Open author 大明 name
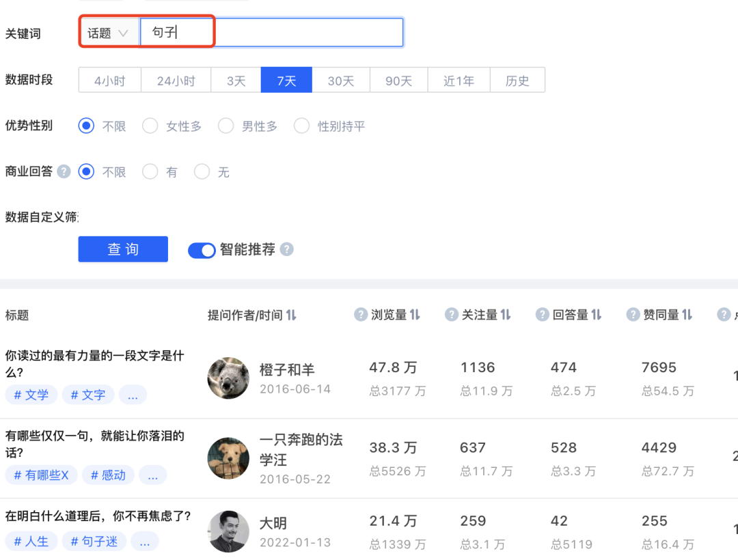This screenshot has width=738, height=560. coord(273,523)
